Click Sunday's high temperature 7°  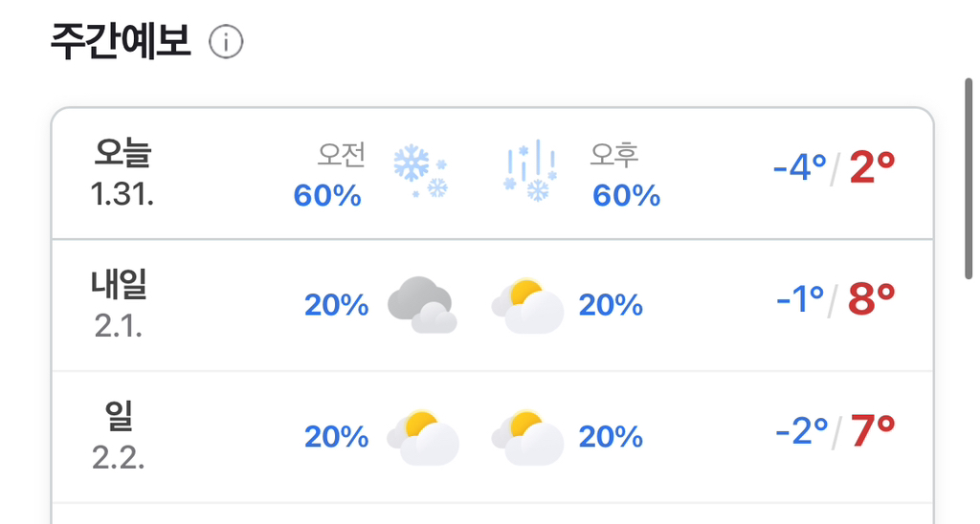pos(873,431)
